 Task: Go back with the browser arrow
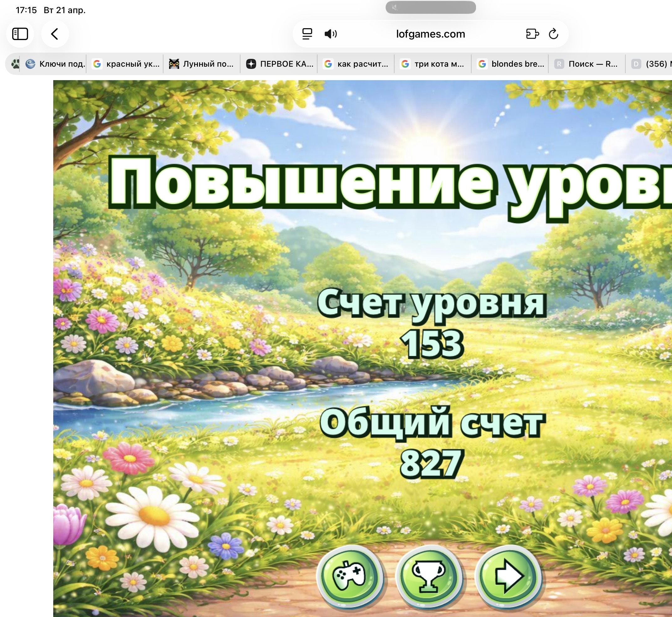click(55, 34)
